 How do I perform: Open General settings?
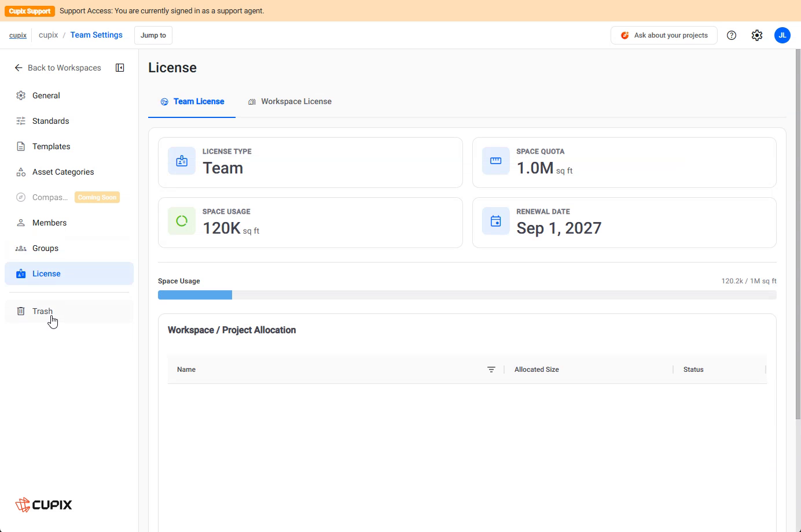pyautogui.click(x=69, y=95)
